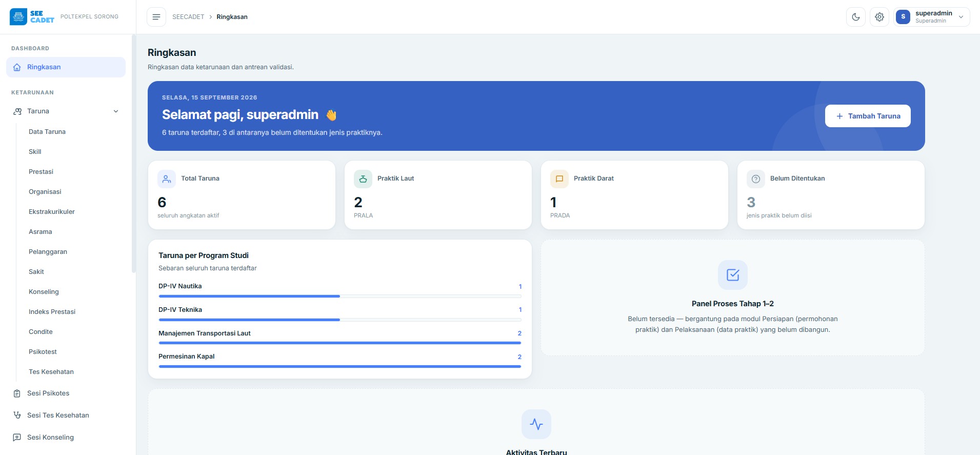Click the DP-IV Nautika progress bar
Viewport: 980px width, 455px height.
click(x=340, y=296)
